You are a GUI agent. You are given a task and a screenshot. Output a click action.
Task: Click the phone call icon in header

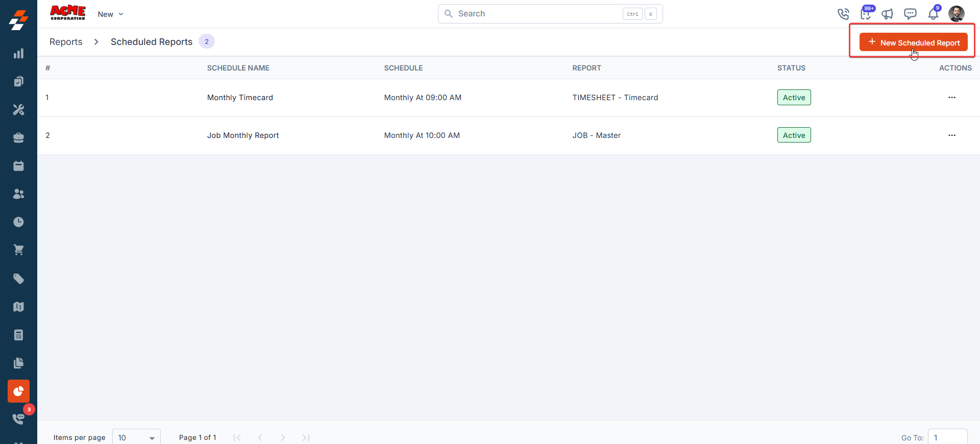point(843,14)
